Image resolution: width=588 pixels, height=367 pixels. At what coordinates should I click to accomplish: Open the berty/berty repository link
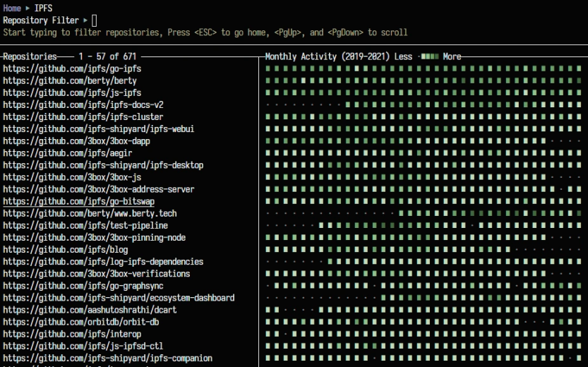coord(70,80)
